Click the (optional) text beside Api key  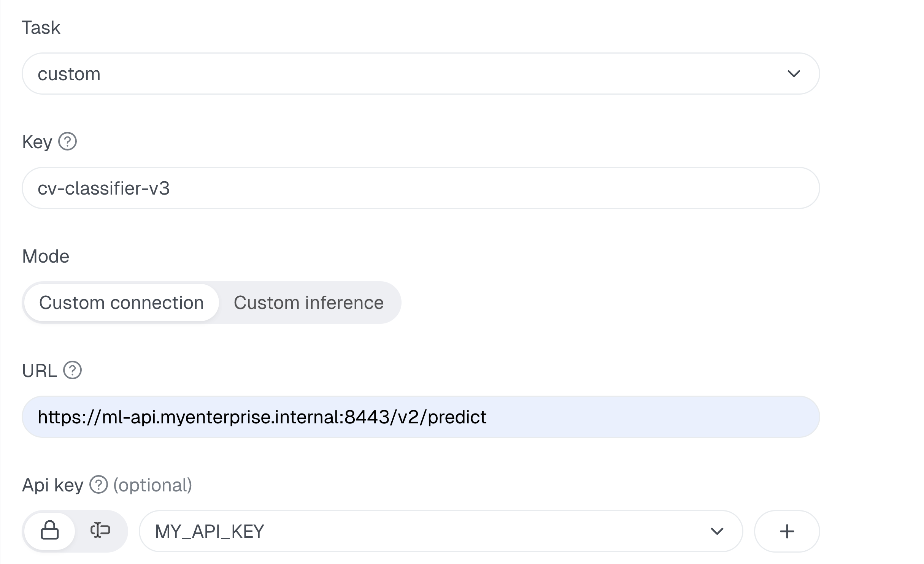pos(153,485)
